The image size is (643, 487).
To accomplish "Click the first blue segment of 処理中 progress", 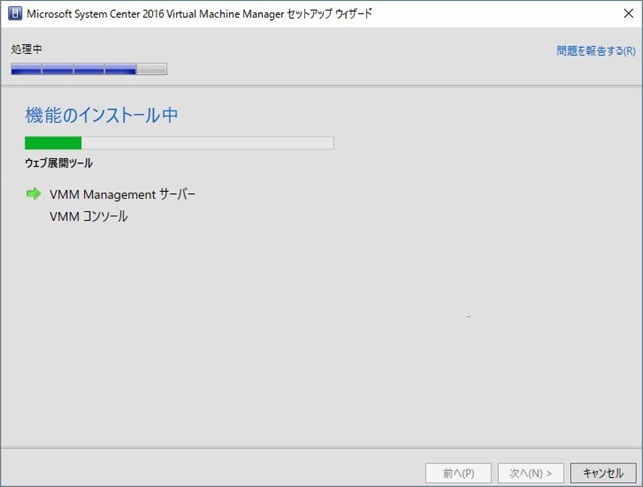I will tap(26, 69).
